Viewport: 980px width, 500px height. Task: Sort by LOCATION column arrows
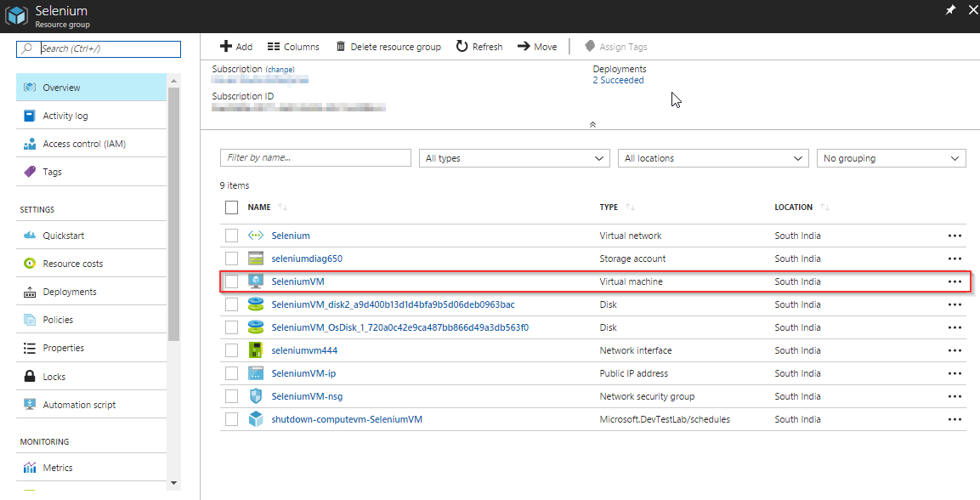coord(825,207)
